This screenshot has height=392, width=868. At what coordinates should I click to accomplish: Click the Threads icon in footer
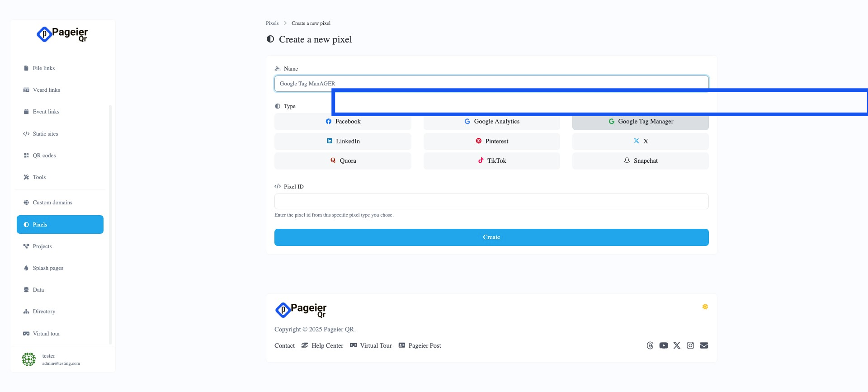point(650,345)
